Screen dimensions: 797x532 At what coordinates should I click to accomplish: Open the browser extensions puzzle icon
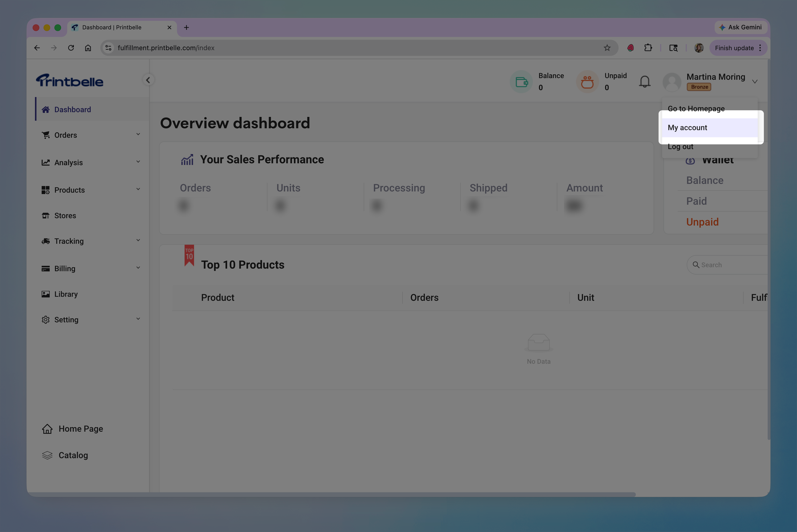click(648, 48)
